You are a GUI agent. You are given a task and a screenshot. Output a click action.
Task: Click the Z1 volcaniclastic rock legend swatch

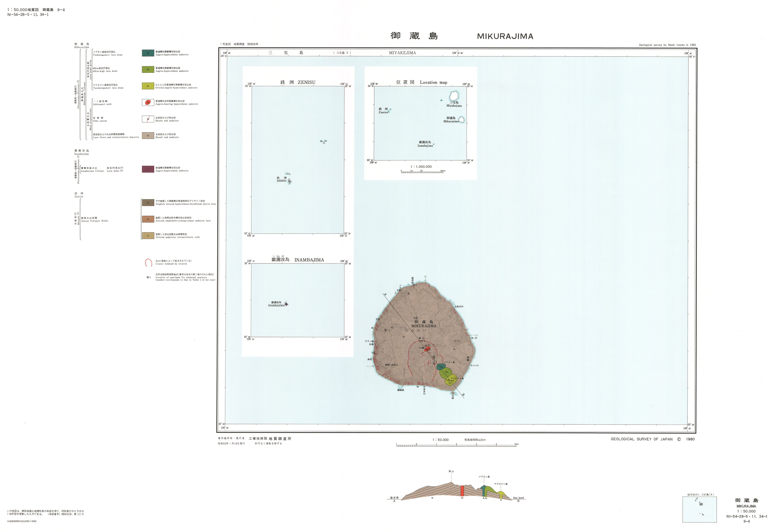148,236
